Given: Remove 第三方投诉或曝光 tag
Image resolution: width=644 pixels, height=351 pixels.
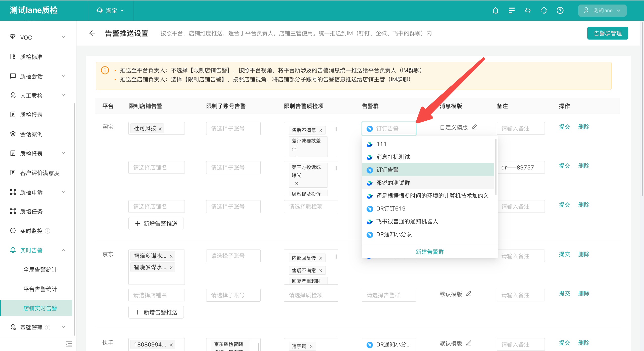Looking at the screenshot, I should click(297, 184).
